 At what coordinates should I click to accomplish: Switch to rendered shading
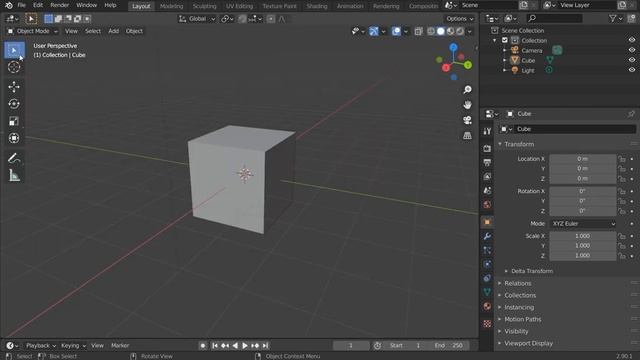(460, 31)
